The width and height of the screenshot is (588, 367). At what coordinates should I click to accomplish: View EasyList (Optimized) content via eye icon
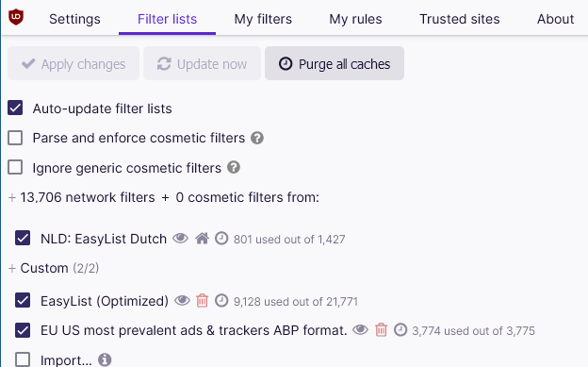(182, 301)
